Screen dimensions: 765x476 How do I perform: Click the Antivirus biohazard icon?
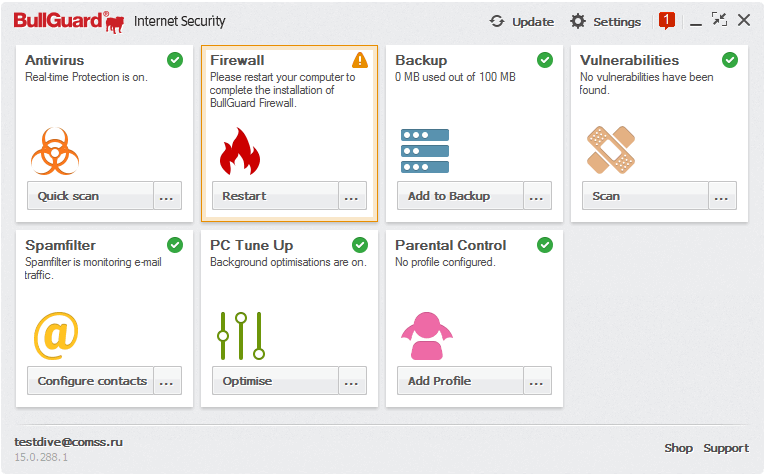pyautogui.click(x=55, y=150)
